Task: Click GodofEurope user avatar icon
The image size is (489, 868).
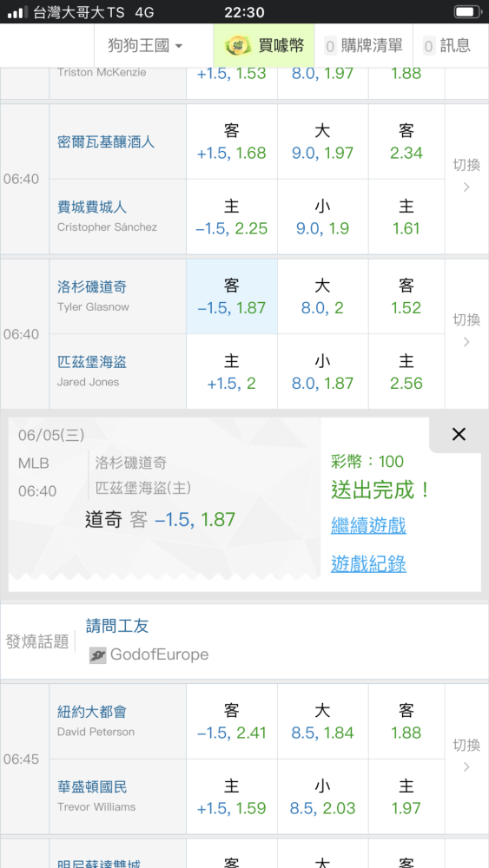Action: 97,654
